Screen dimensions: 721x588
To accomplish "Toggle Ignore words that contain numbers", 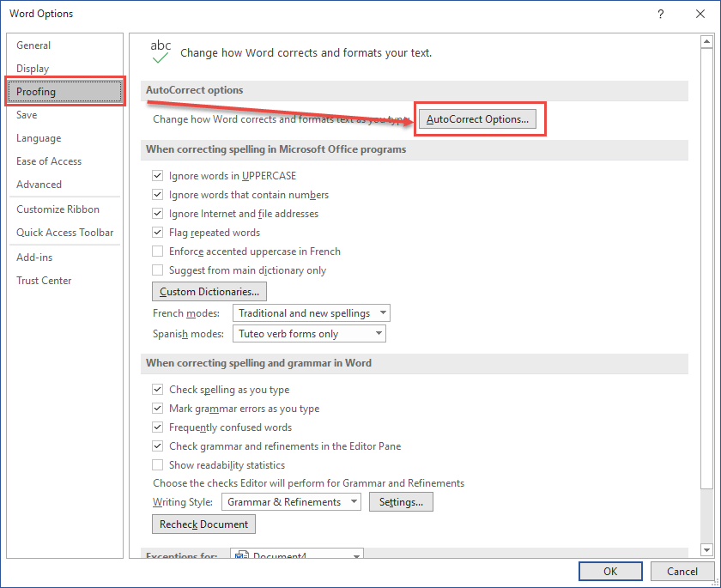I will tap(157, 195).
